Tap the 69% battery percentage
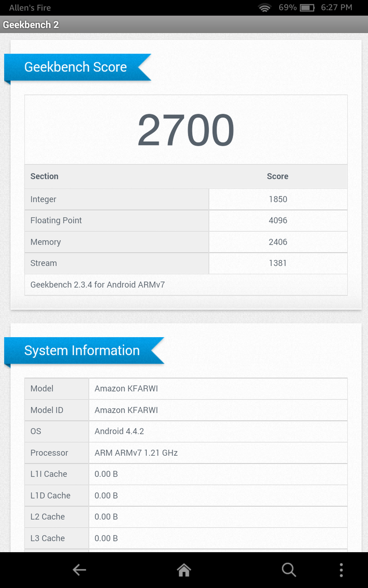Image resolution: width=368 pixels, height=588 pixels. point(288,7)
